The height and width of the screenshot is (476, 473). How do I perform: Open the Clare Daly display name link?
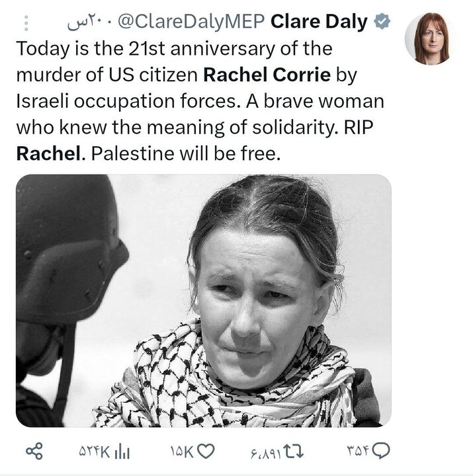pos(319,22)
